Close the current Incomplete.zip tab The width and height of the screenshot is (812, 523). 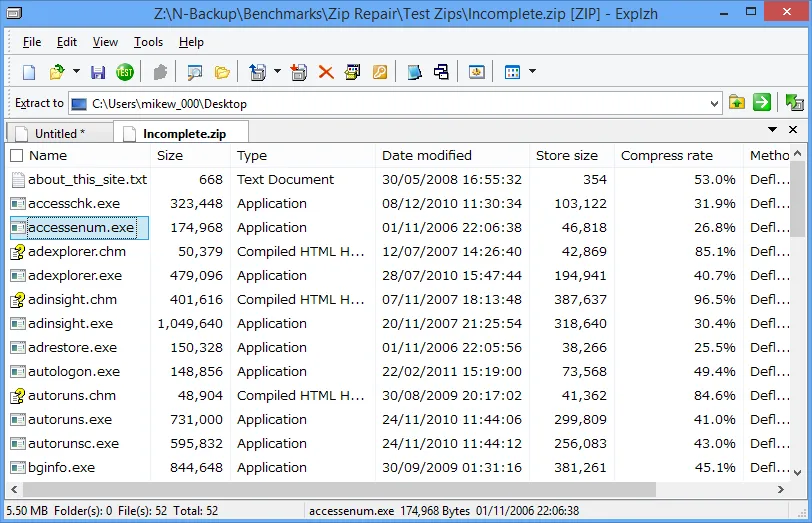click(x=793, y=129)
